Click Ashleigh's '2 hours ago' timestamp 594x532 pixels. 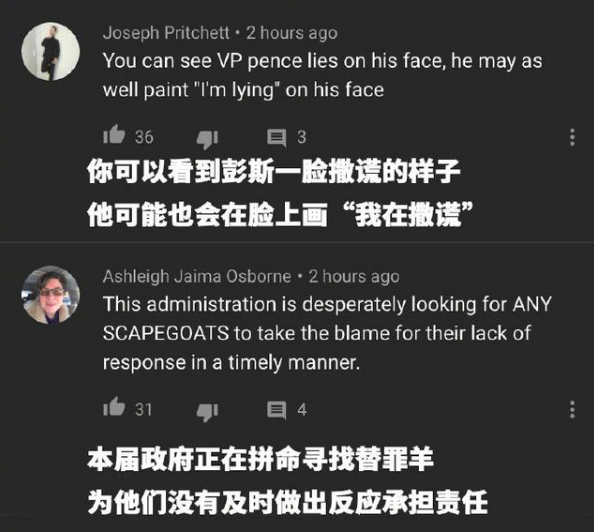tap(354, 277)
